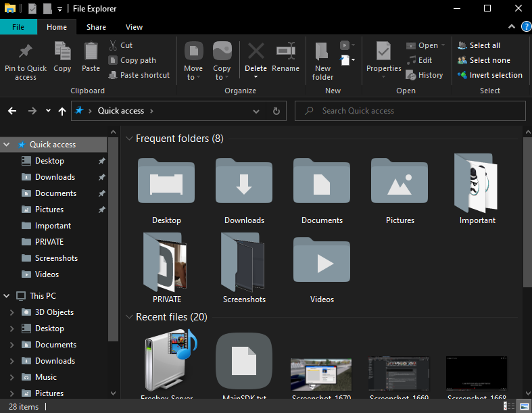Click the Move to icon
Viewport: 532px width, 413px height.
194,51
